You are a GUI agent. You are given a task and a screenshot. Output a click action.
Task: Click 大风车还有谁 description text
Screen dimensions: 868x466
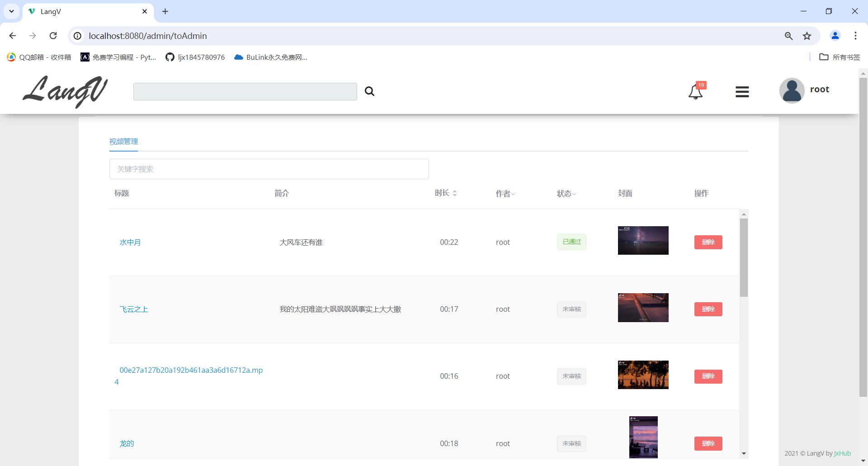click(x=301, y=242)
